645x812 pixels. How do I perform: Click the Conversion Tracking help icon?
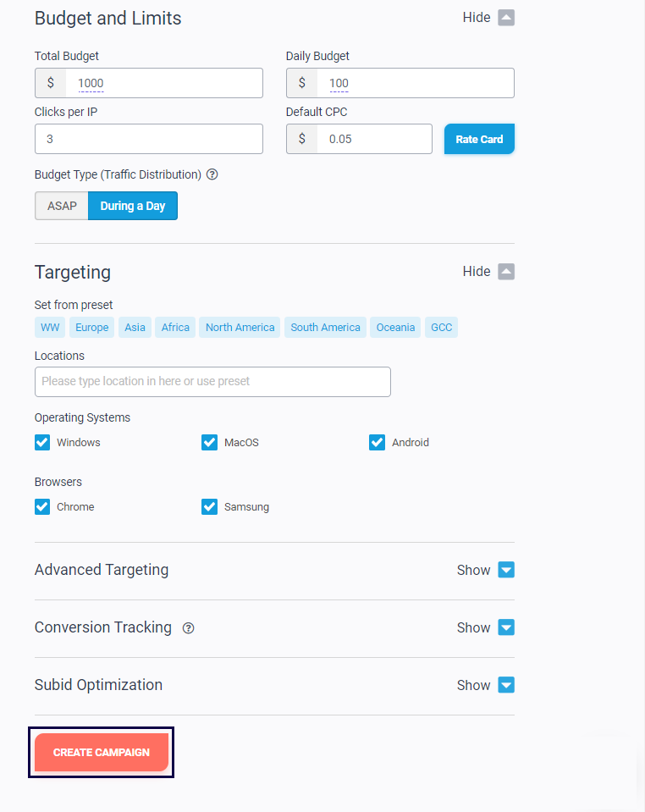(x=189, y=628)
